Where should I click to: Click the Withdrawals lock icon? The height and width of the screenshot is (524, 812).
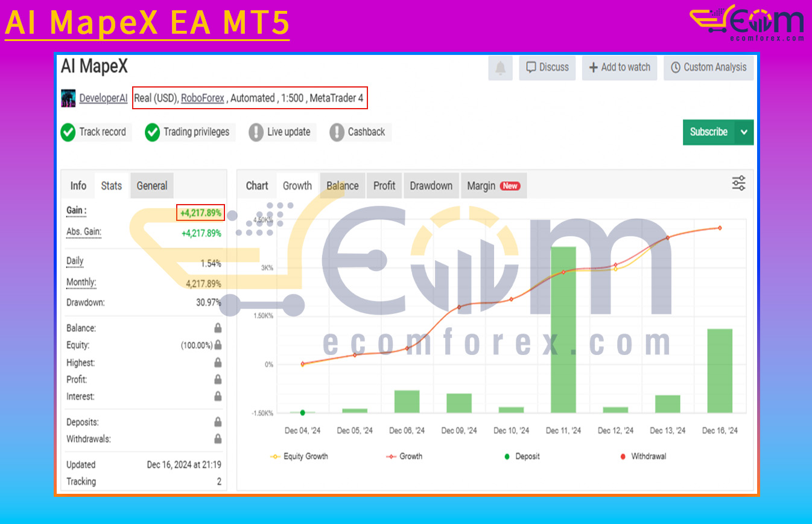(218, 439)
